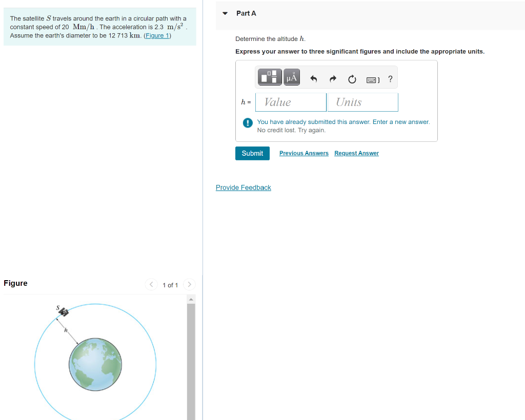
Task: Click inside the Units input box
Action: [x=362, y=102]
